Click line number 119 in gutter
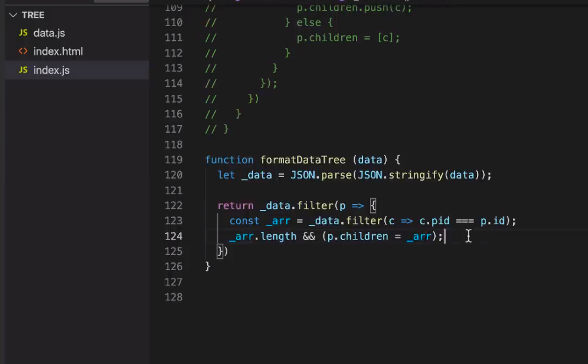Viewport: 588px width, 364px height. click(174, 160)
